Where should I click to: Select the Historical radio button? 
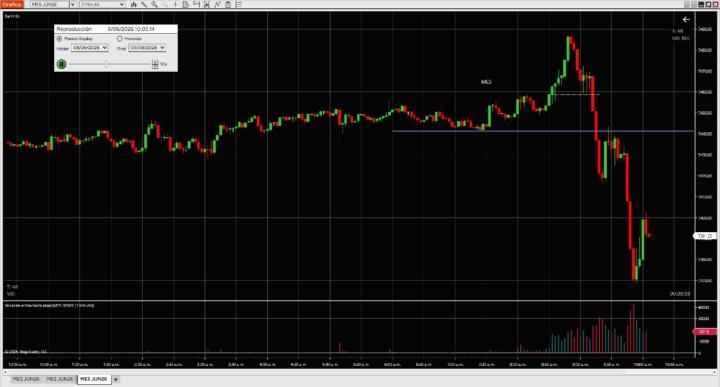(119, 39)
